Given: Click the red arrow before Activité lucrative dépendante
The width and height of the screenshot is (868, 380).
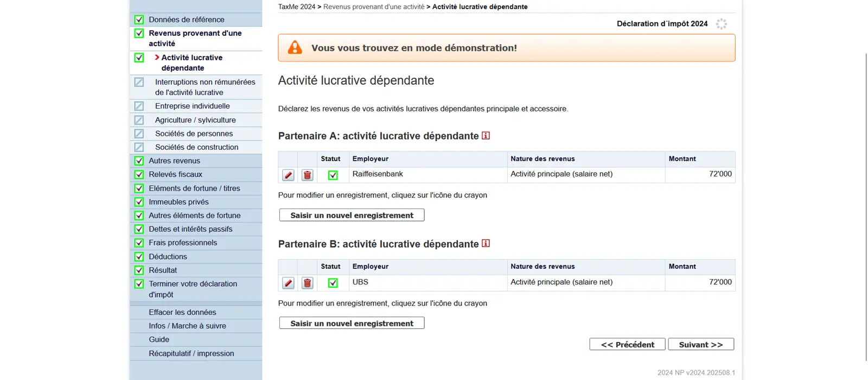Looking at the screenshot, I should point(157,57).
